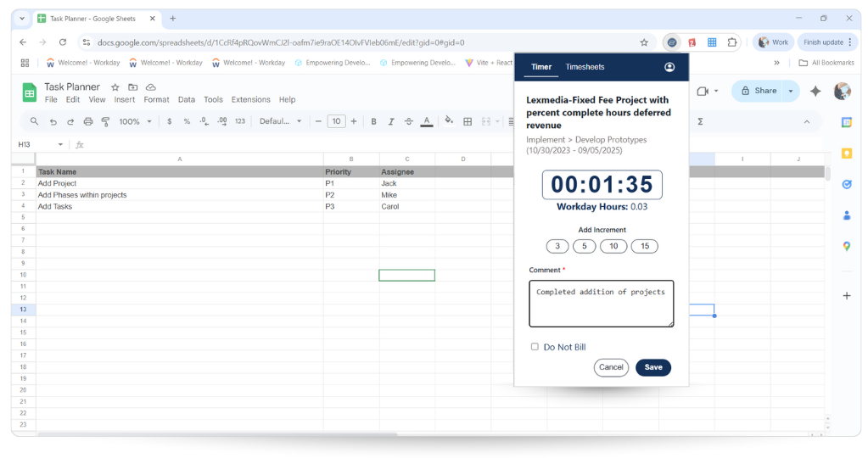The height and width of the screenshot is (458, 868).
Task: Toggle italic formatting
Action: (391, 121)
